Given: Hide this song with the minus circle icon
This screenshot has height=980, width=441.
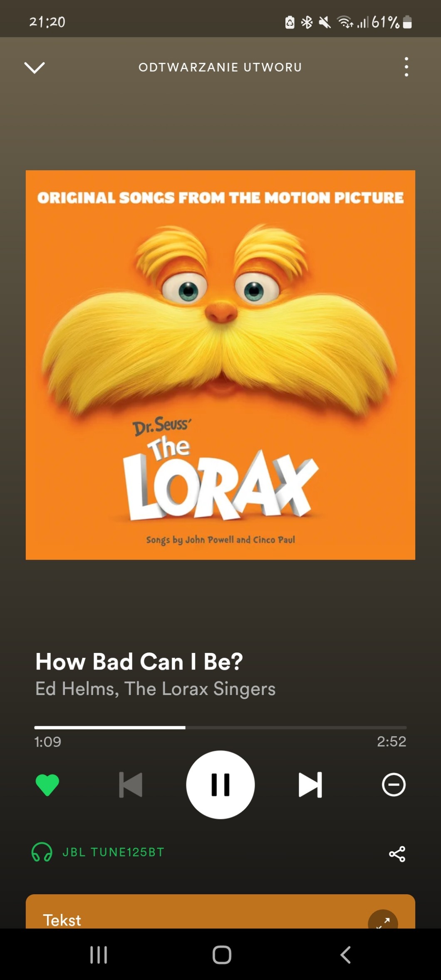Looking at the screenshot, I should [394, 785].
